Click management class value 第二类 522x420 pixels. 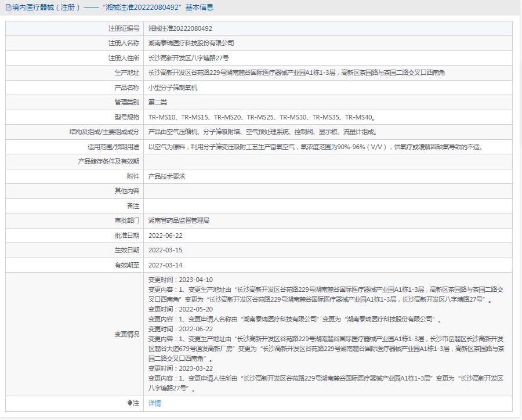157,102
